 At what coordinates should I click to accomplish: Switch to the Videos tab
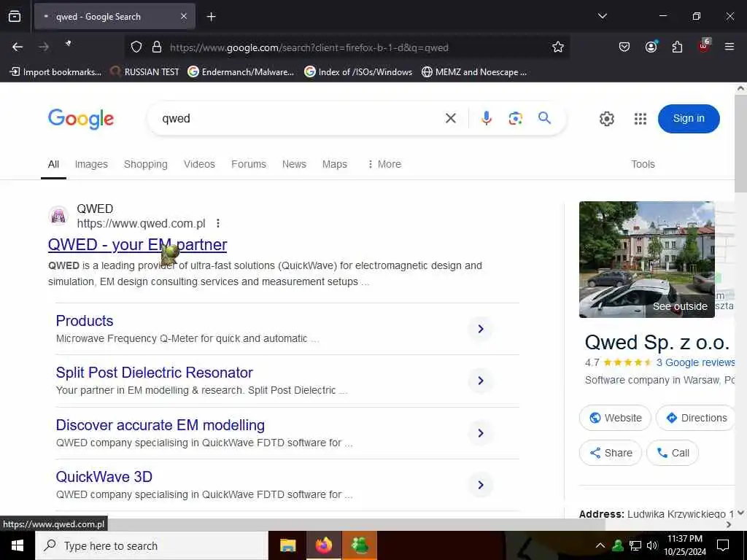(x=199, y=164)
